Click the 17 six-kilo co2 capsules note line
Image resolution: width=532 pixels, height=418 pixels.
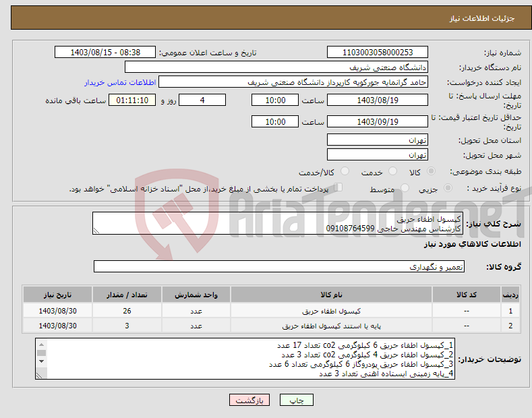365,345
